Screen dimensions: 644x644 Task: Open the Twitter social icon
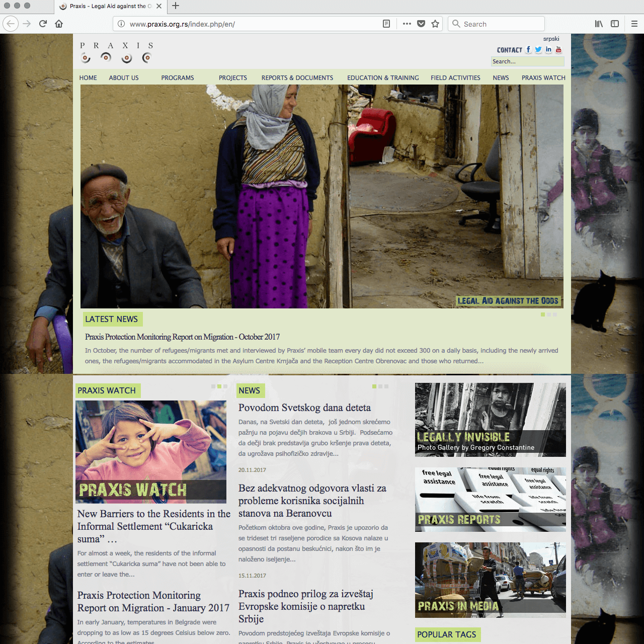pos(538,49)
